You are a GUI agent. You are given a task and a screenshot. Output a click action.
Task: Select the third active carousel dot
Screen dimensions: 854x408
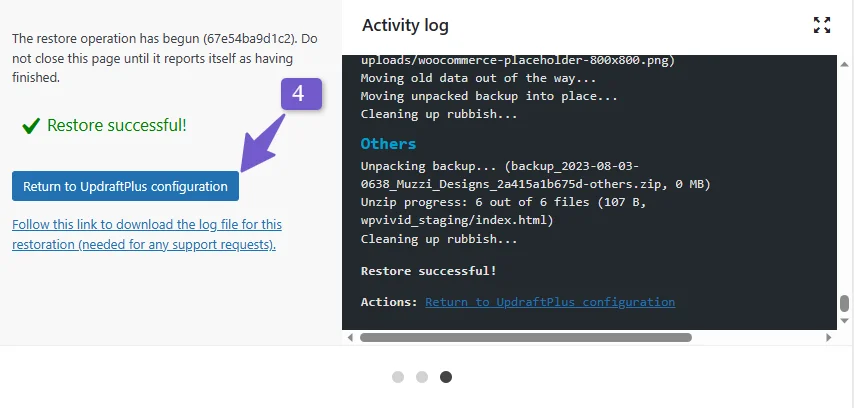click(446, 377)
